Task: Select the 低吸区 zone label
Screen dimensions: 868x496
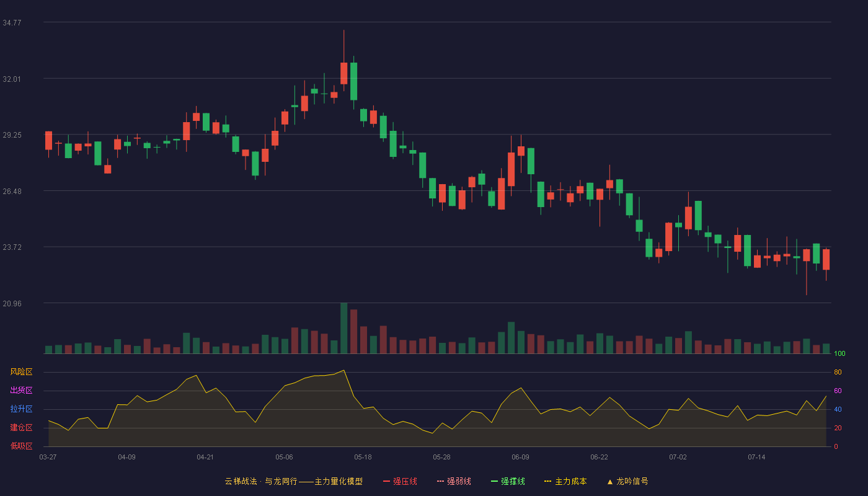Action: point(21,446)
